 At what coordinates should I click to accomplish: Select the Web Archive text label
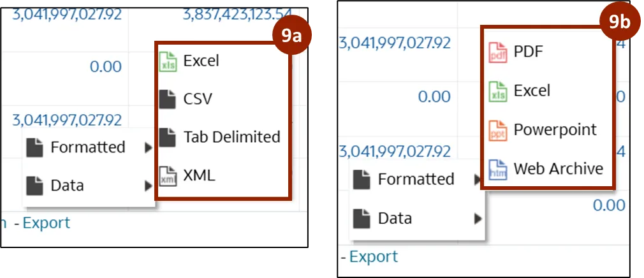[558, 169]
